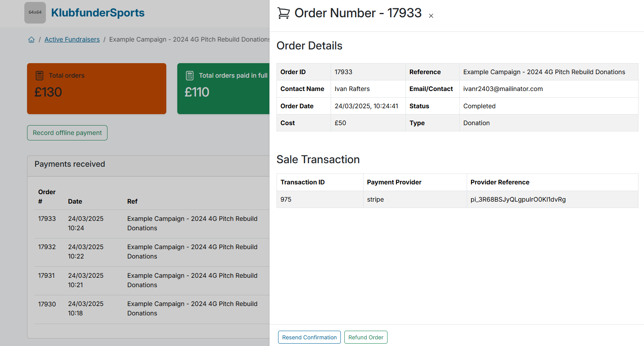644x346 pixels.
Task: Click the Resend Confirmation button
Action: (309, 337)
